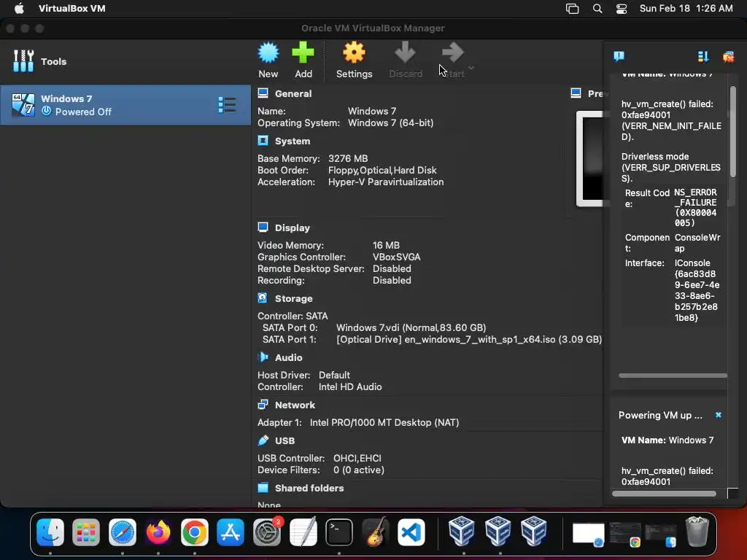Click the New virtual machine toolbar icon

268,52
